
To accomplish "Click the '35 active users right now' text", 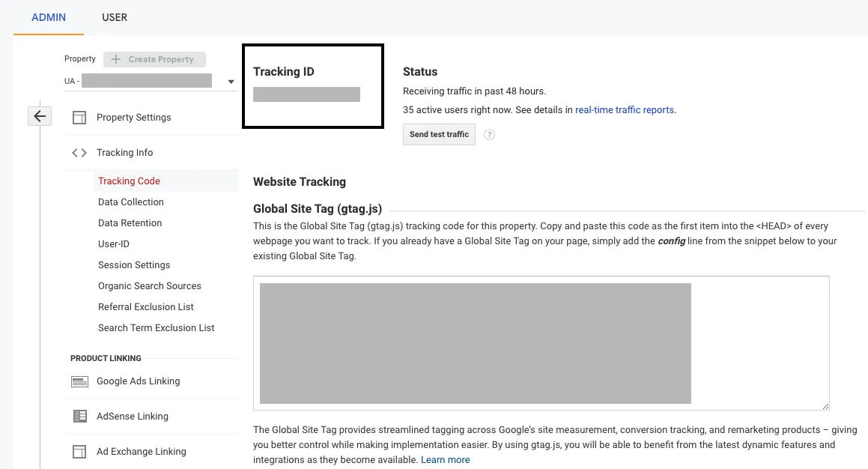I will click(458, 110).
